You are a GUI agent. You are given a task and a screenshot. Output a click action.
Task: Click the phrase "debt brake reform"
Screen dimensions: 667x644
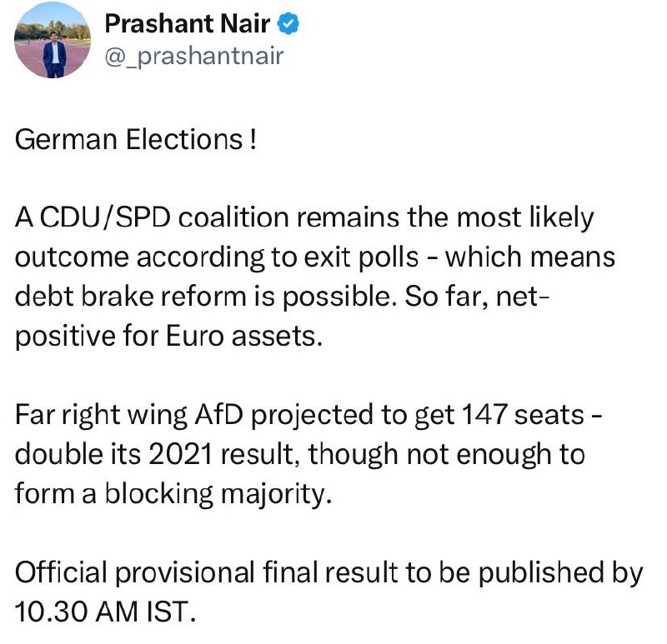131,297
